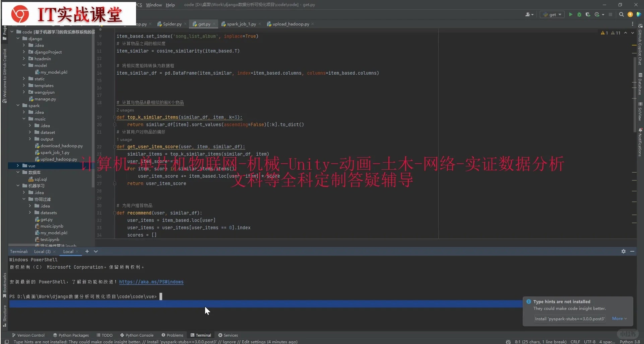
Task: Click 'More' in the type hints notification
Action: coord(618,318)
